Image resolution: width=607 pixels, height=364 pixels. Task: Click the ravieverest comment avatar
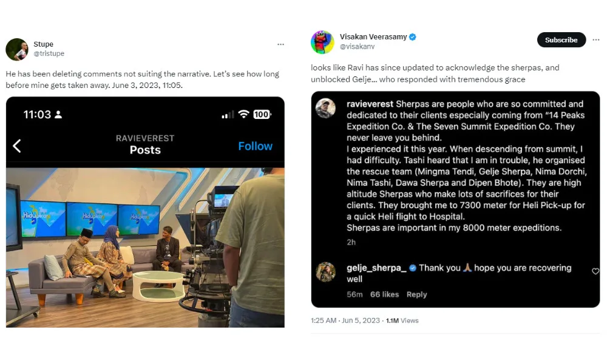click(x=326, y=108)
